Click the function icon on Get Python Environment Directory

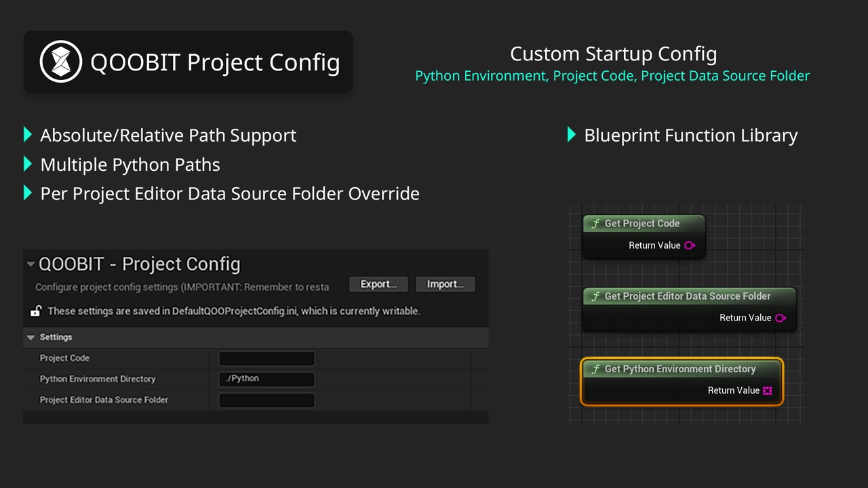click(x=595, y=369)
